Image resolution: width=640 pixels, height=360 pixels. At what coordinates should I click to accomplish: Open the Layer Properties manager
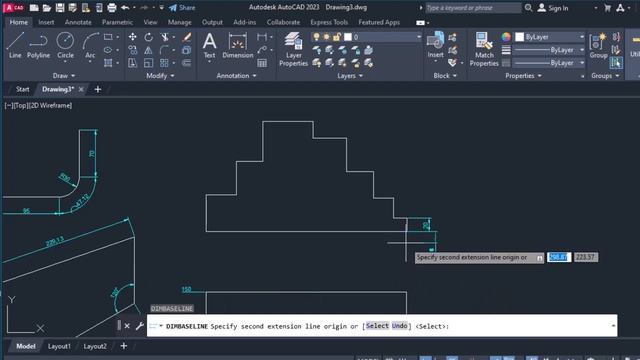pos(293,49)
